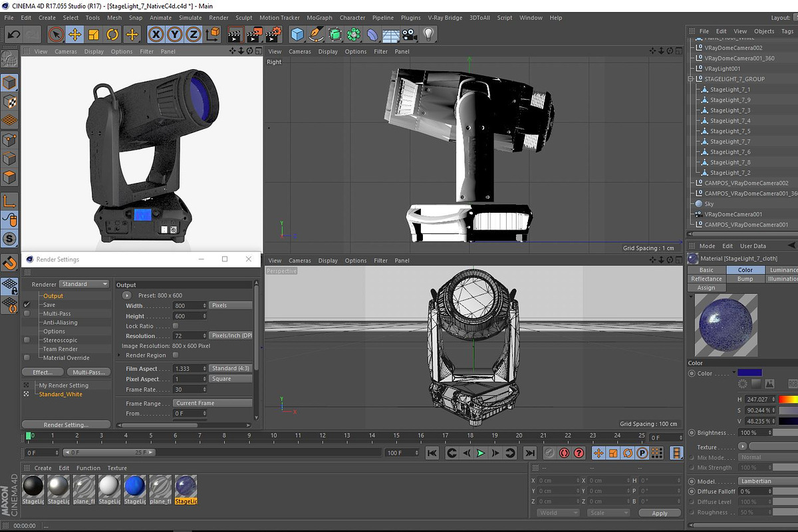Toggle the Save checkbox in Render Settings
The height and width of the screenshot is (532, 798).
27,305
